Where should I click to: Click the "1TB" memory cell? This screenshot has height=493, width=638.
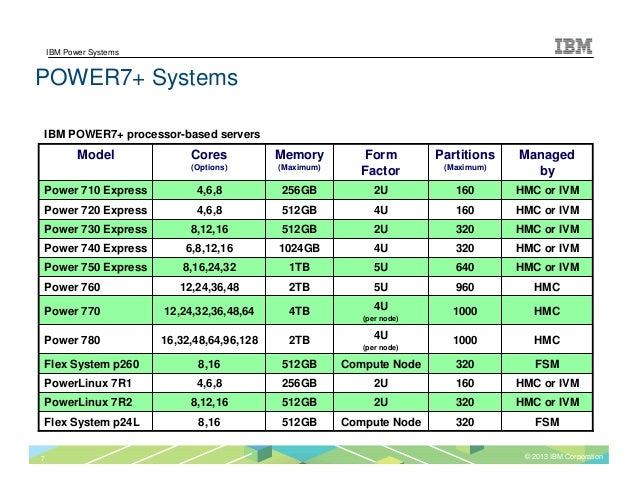coord(299,267)
